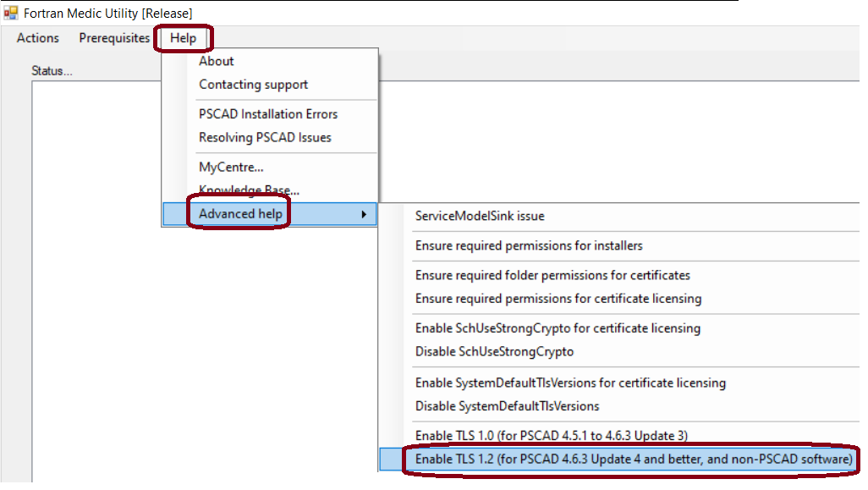Select Disable SchUseStrongCrypto
The image size is (868, 490).
click(x=494, y=351)
